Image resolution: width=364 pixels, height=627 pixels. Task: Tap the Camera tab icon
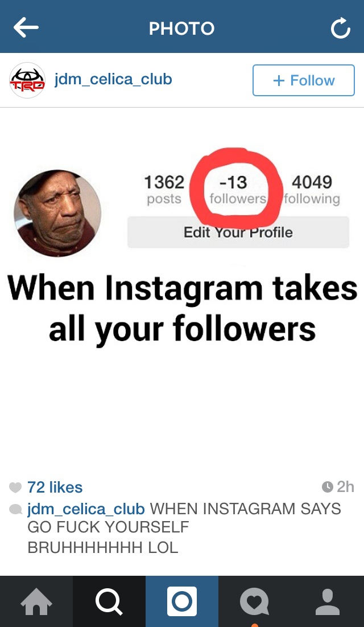point(182,601)
